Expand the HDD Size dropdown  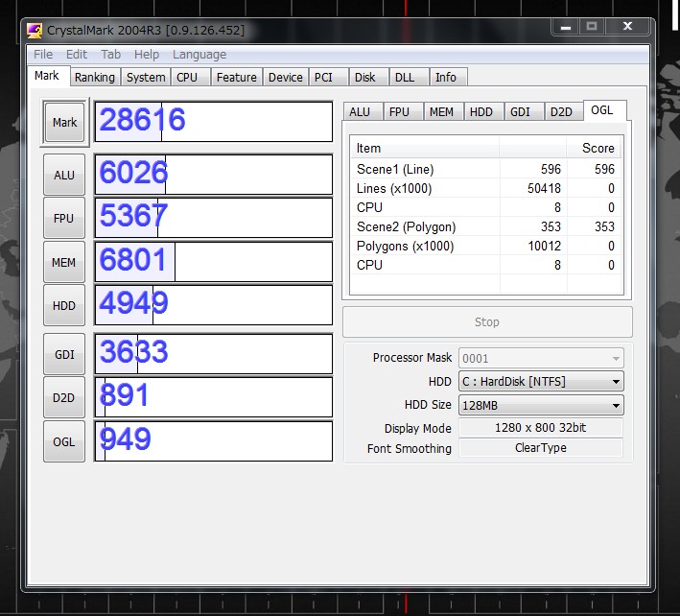pos(541,406)
